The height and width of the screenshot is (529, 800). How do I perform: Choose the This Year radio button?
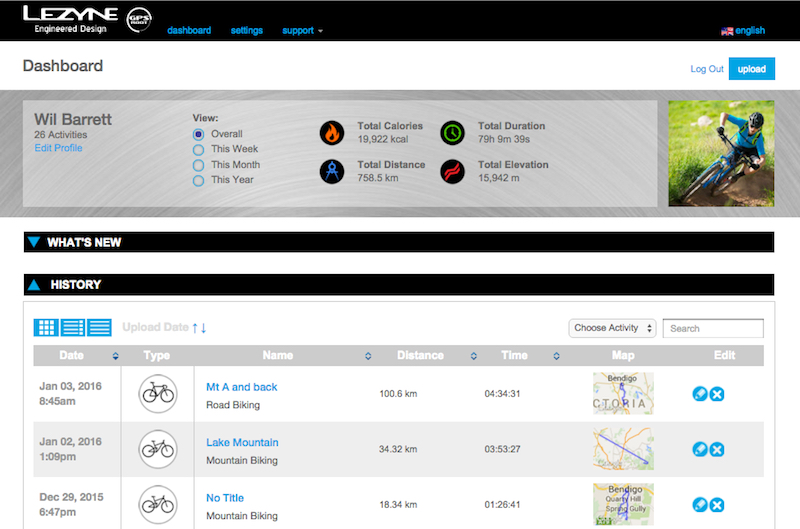click(x=198, y=180)
